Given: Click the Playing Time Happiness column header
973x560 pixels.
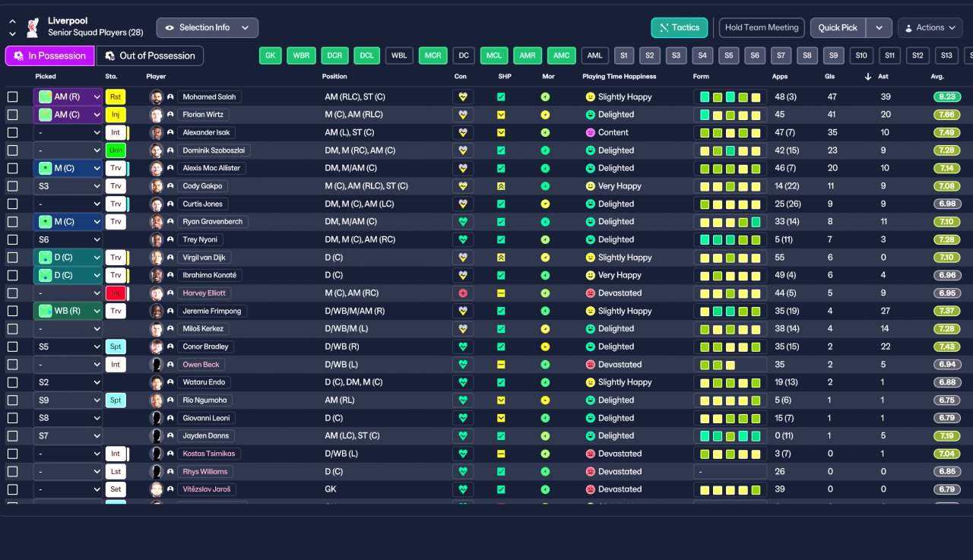Looking at the screenshot, I should 619,77.
